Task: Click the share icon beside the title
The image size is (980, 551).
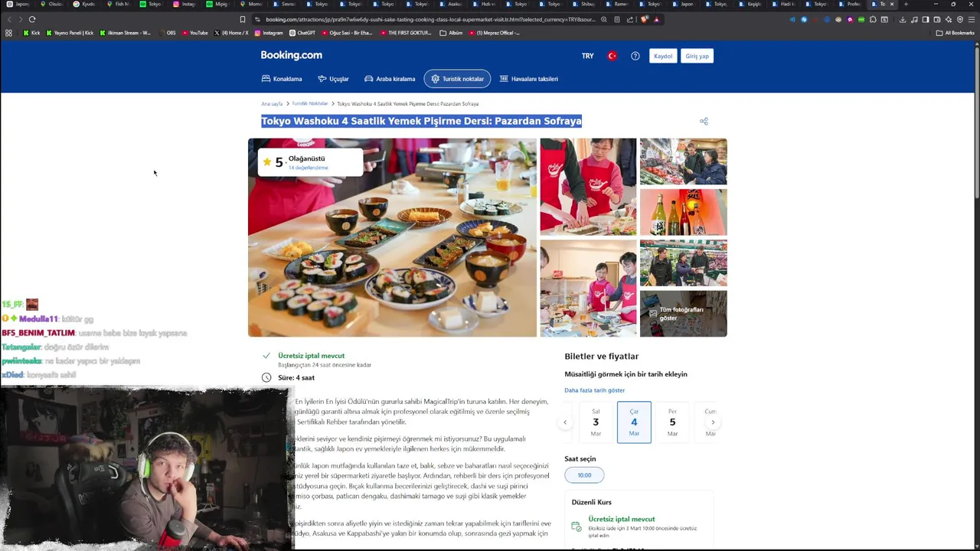Action: [x=704, y=121]
